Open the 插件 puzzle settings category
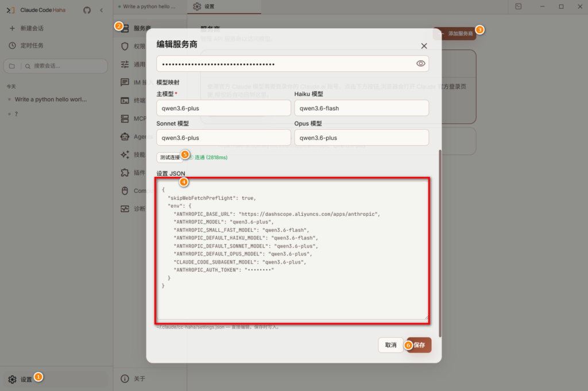This screenshot has width=588, height=391. 133,172
